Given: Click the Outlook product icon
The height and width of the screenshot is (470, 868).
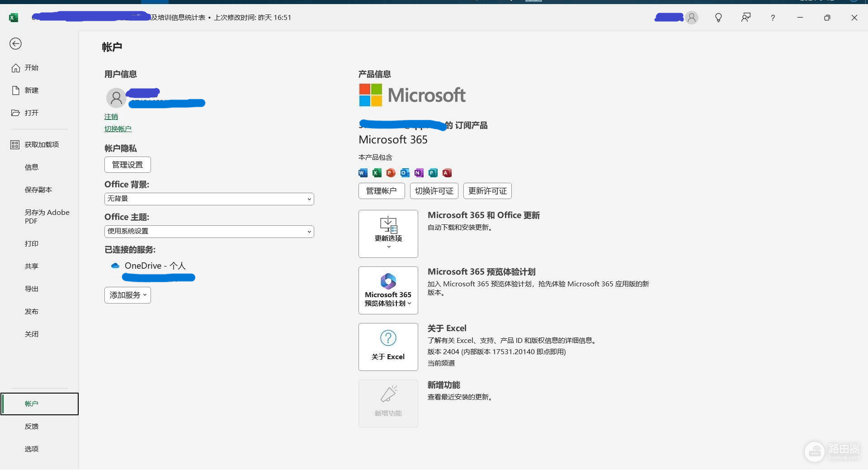Looking at the screenshot, I should (405, 173).
